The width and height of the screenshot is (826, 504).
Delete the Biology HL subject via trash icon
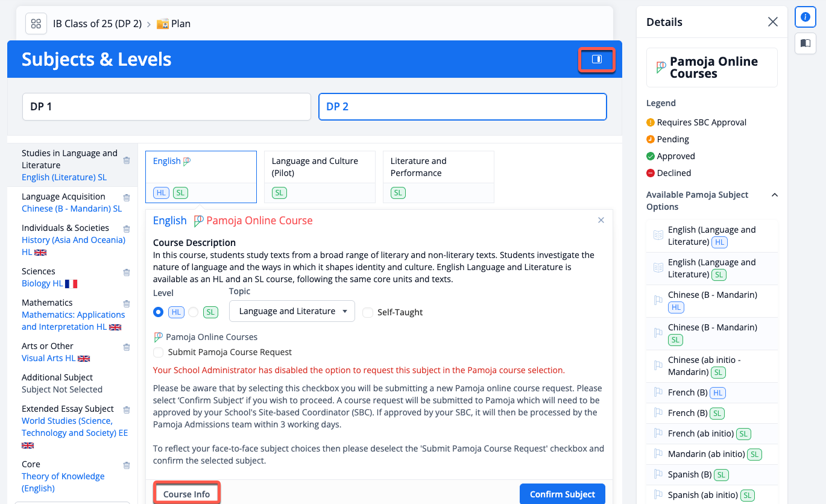tap(127, 272)
